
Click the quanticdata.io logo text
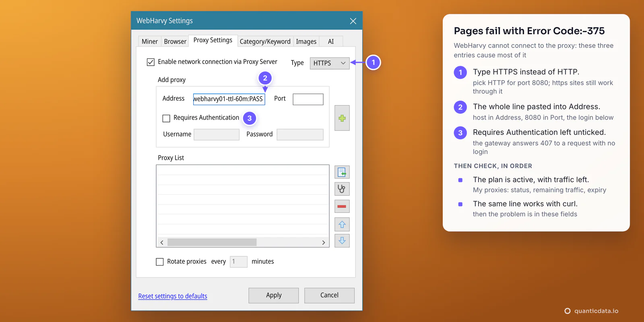[596, 311]
